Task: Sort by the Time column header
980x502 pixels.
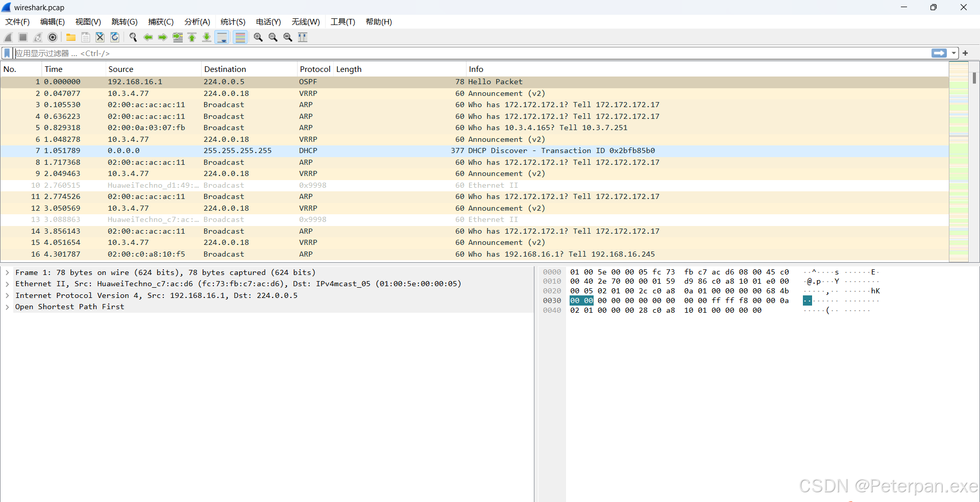Action: (x=73, y=69)
